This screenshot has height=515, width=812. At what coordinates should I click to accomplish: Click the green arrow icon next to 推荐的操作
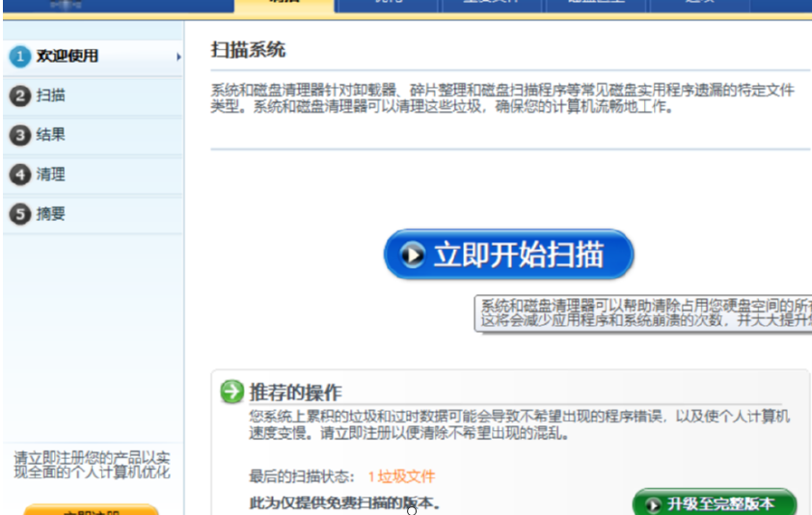(231, 392)
